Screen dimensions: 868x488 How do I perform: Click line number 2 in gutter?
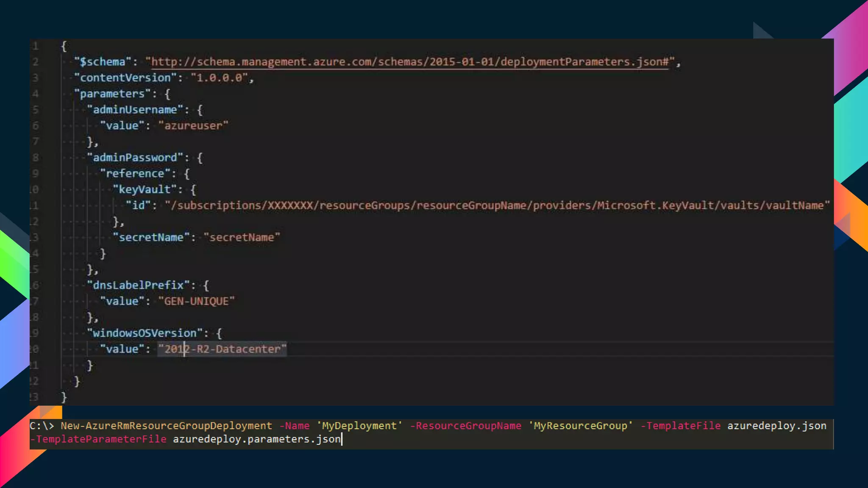coord(35,62)
